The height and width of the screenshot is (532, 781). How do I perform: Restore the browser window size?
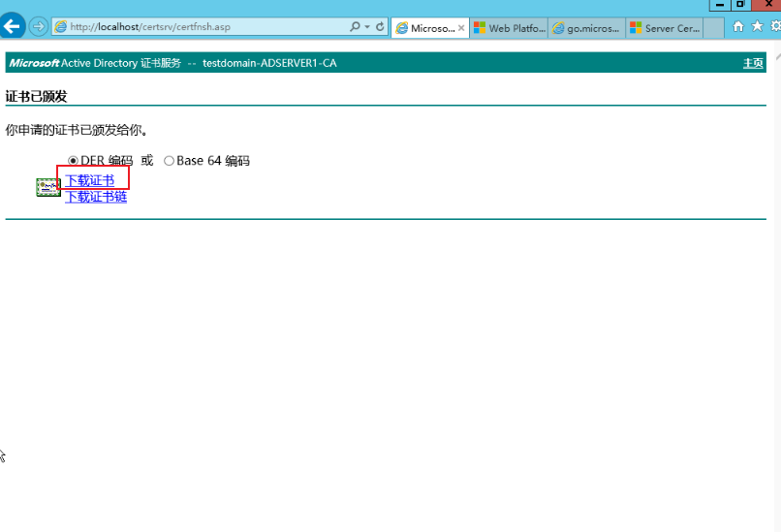click(740, 5)
